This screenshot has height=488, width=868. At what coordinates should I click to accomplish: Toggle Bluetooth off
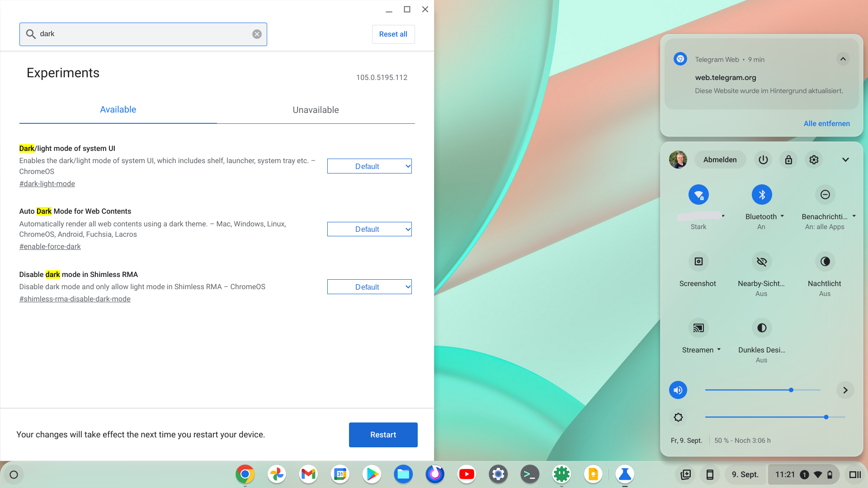(x=762, y=195)
